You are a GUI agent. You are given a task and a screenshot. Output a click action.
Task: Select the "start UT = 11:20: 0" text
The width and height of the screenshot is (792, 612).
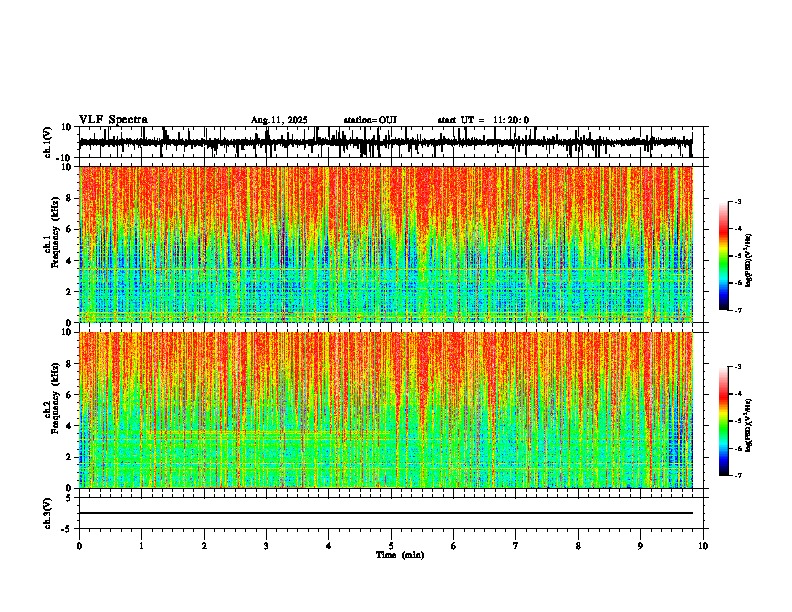(x=483, y=120)
